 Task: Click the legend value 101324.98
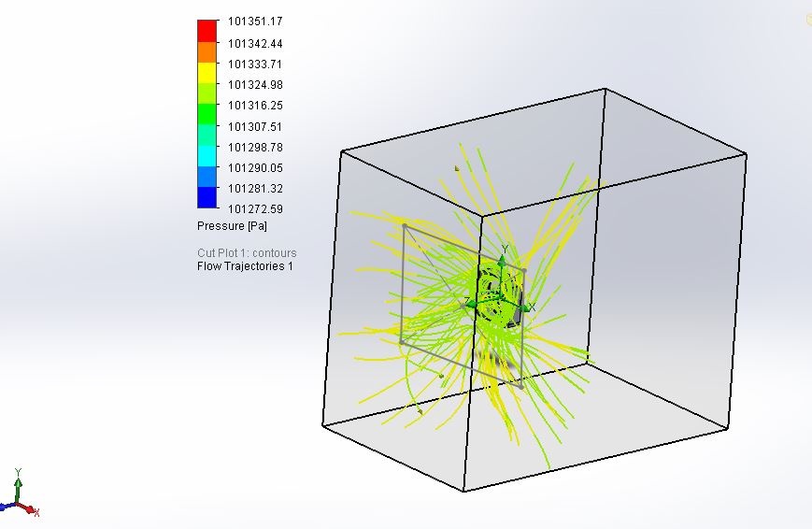click(x=255, y=85)
